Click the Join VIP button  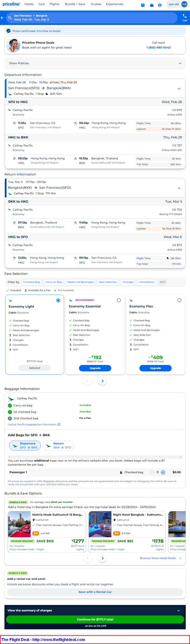pyautogui.click(x=173, y=4)
